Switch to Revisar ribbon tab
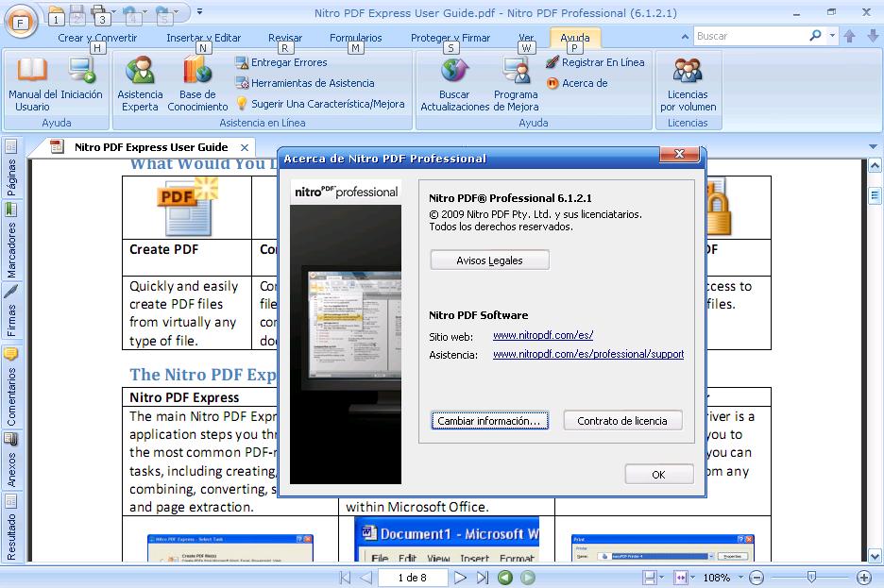This screenshot has height=588, width=884. pyautogui.click(x=285, y=38)
